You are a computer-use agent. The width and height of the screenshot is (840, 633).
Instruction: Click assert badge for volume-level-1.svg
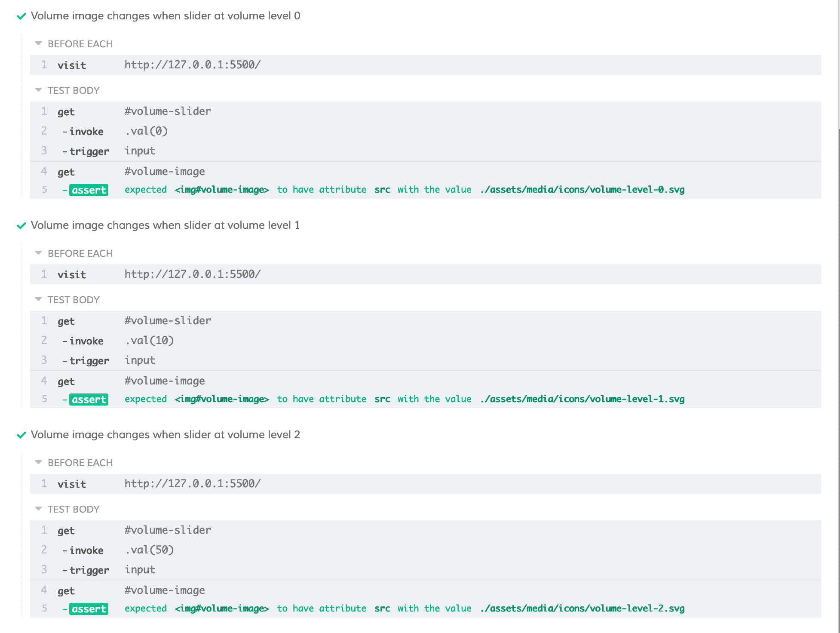pyautogui.click(x=89, y=399)
